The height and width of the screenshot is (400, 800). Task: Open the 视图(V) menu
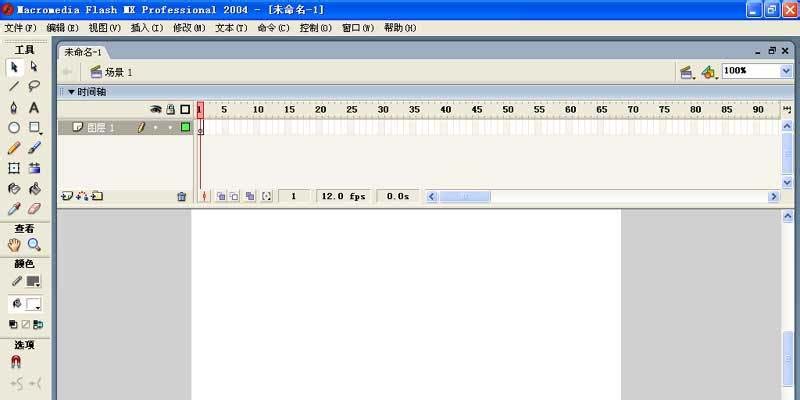(x=105, y=28)
